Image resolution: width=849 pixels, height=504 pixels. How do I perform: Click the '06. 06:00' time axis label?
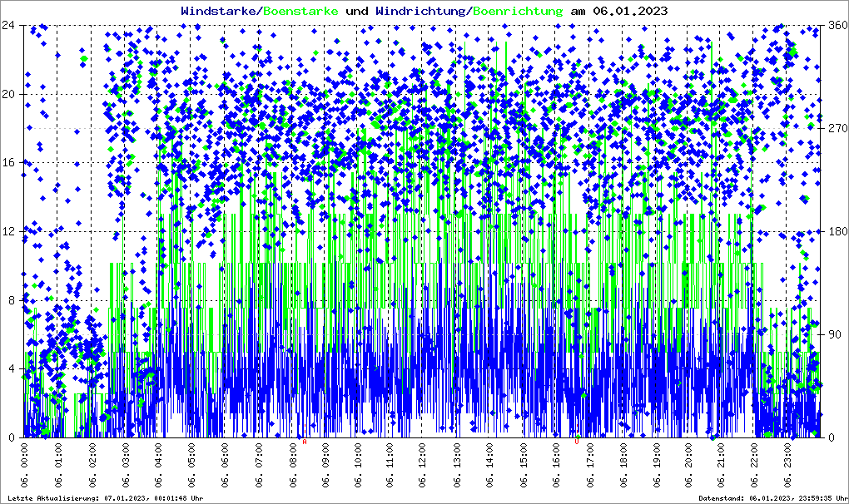tap(224, 465)
